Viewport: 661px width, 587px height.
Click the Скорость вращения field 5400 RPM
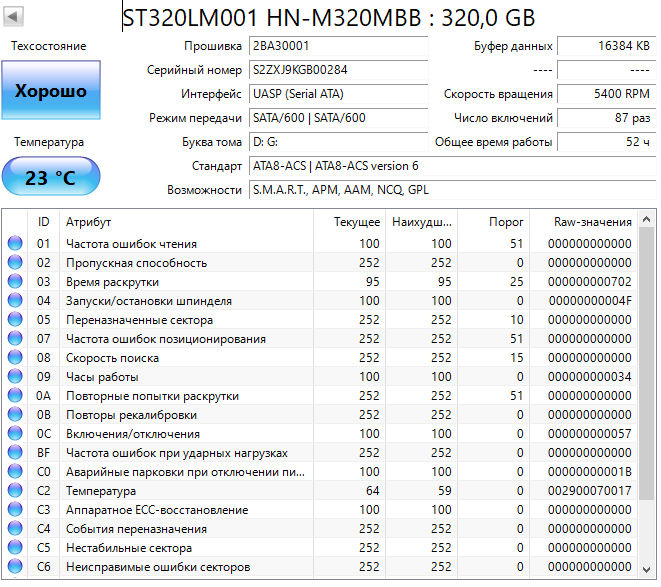coord(607,94)
